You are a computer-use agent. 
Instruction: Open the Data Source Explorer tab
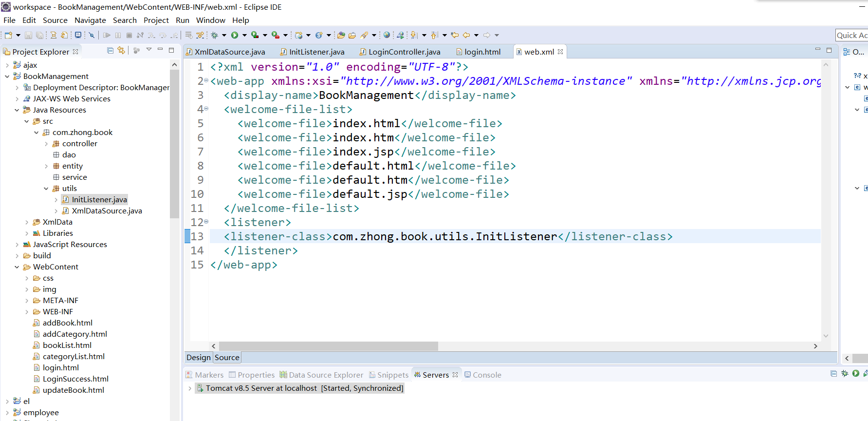coord(321,375)
